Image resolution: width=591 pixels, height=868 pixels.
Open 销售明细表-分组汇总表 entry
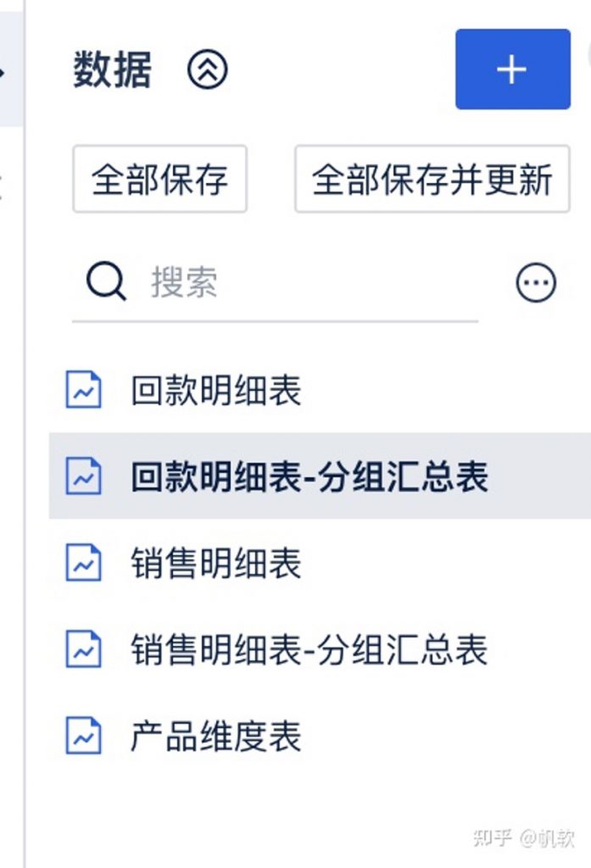point(321,649)
